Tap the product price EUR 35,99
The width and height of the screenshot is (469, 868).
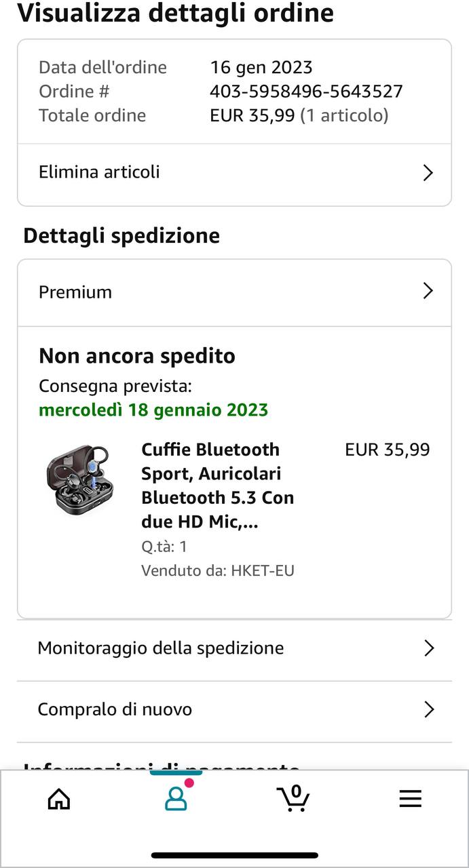click(x=387, y=450)
